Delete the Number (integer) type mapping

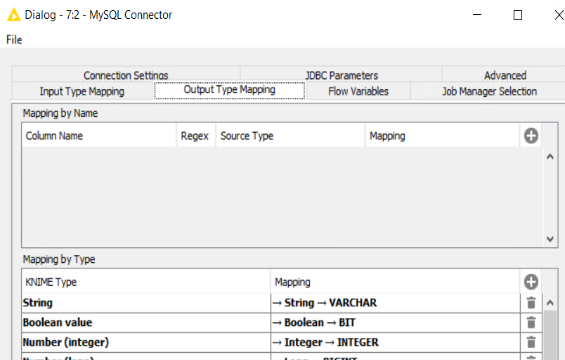point(531,342)
